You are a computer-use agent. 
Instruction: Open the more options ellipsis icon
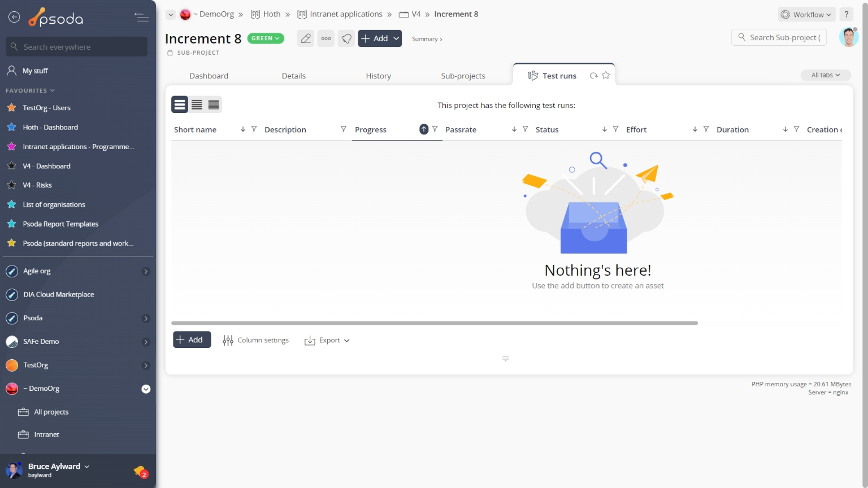click(326, 38)
